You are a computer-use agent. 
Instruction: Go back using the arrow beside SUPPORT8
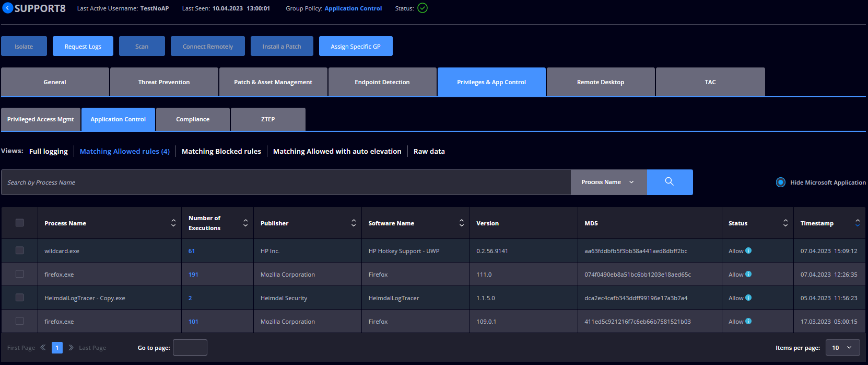pos(7,8)
